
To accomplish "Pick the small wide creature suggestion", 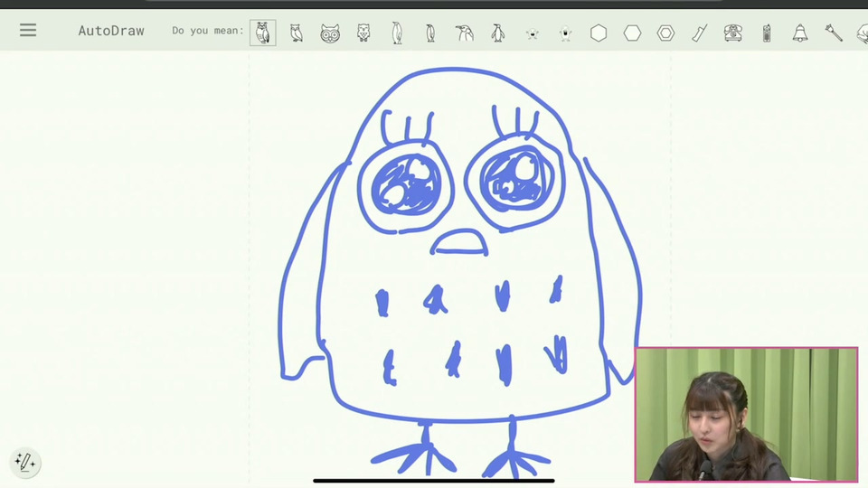I will 532,33.
